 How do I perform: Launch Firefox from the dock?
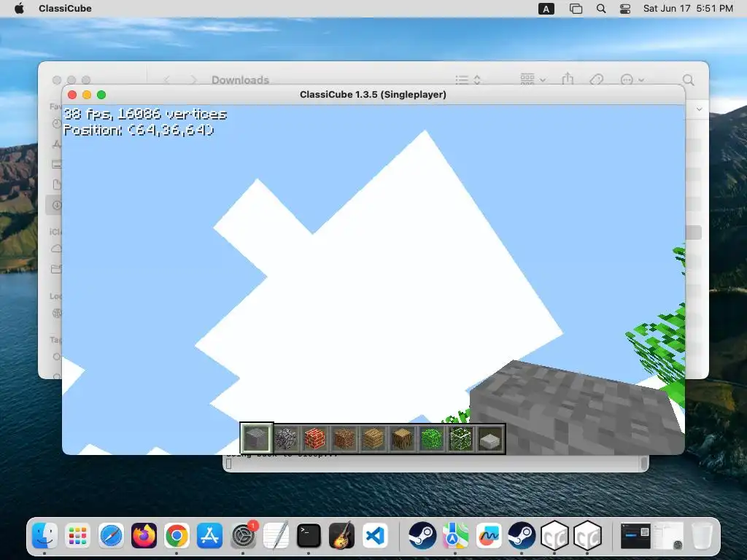(x=144, y=535)
